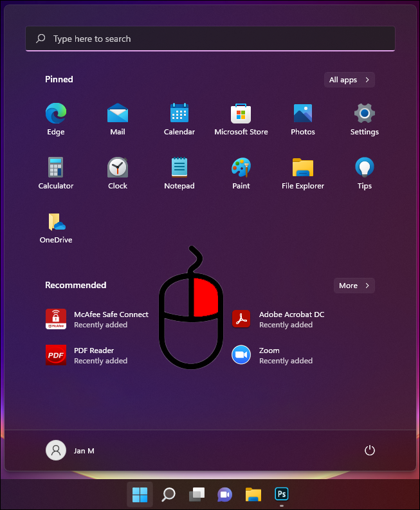
Task: Open Microsoft Store from pinned apps
Action: (241, 119)
